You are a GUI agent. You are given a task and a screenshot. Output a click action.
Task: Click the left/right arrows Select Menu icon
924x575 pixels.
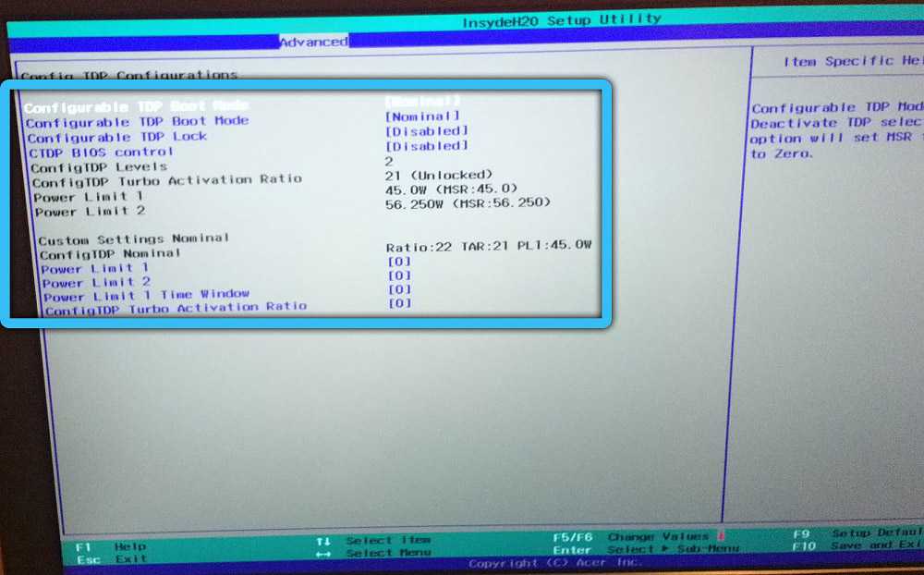point(322,554)
